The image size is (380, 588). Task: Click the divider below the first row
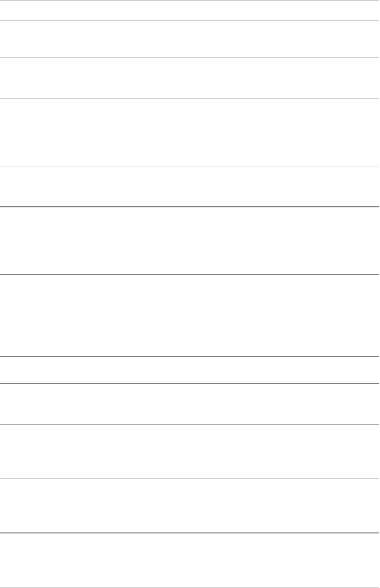tap(189, 21)
